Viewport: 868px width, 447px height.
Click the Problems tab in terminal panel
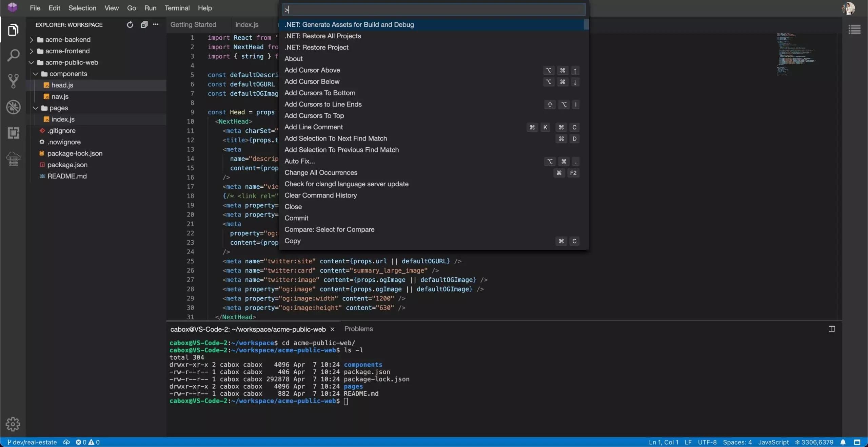(x=358, y=329)
